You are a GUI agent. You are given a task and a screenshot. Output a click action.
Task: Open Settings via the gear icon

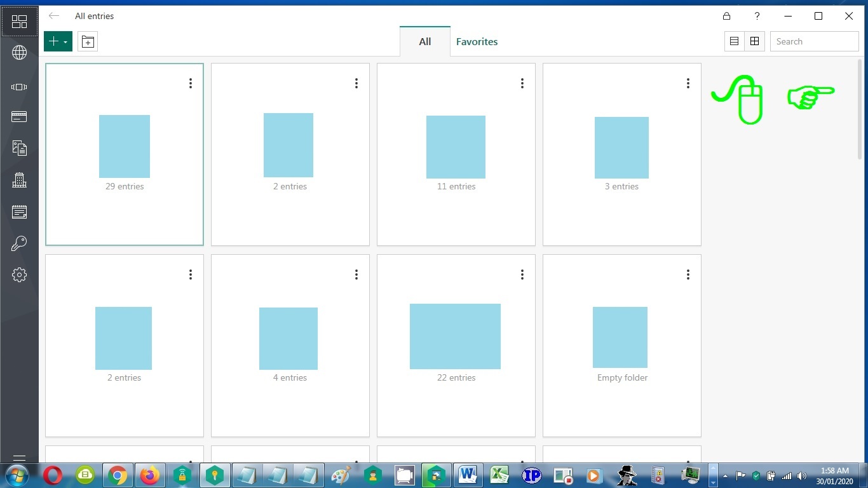pyautogui.click(x=19, y=274)
